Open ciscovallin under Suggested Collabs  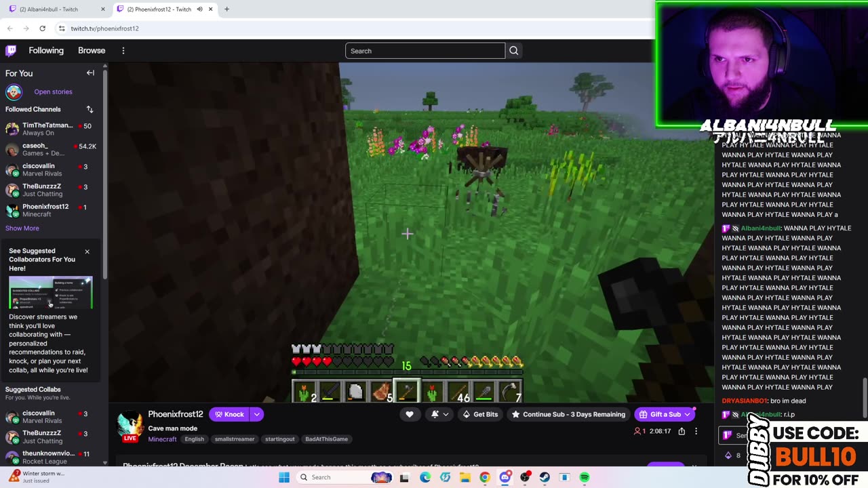51,417
